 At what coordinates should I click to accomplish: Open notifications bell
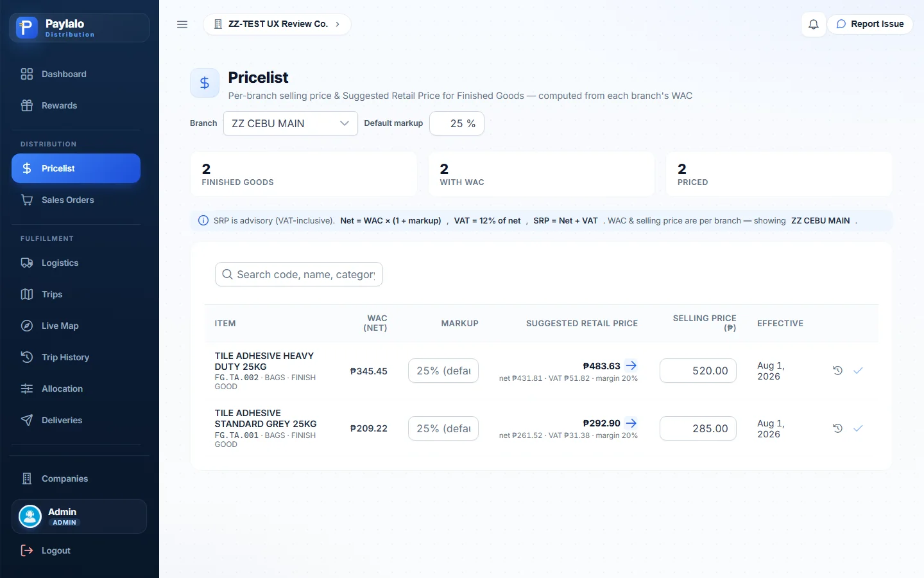pyautogui.click(x=813, y=24)
